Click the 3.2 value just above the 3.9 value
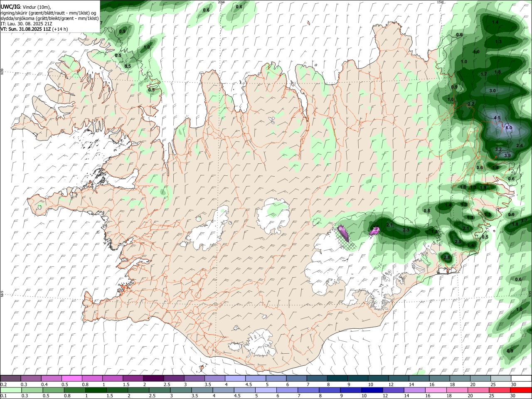The height and width of the screenshot is (399, 532). 499,149
